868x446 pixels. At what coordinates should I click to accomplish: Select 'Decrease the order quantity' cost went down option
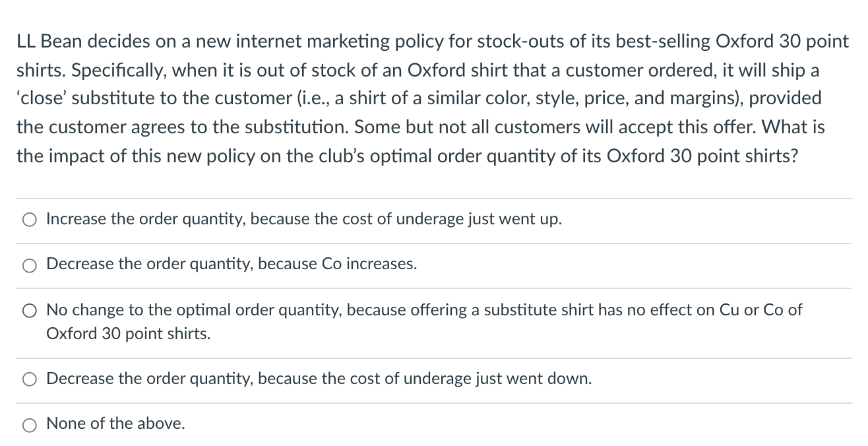pos(29,379)
